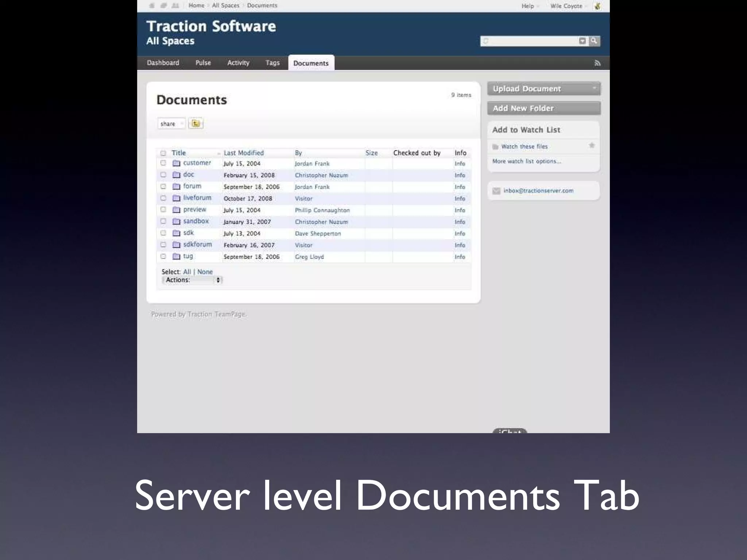
Task: Check the forum row checkbox
Action: click(x=163, y=186)
